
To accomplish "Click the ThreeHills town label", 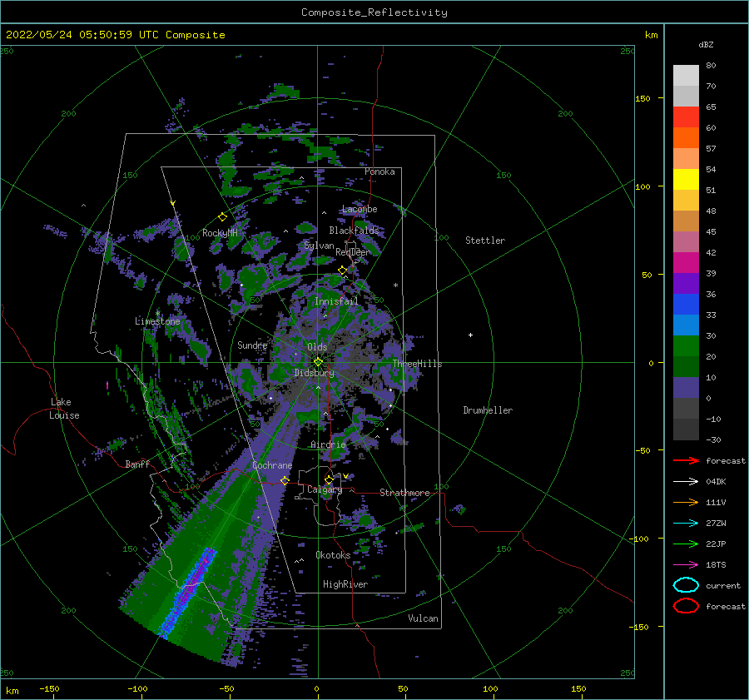I will (x=417, y=364).
